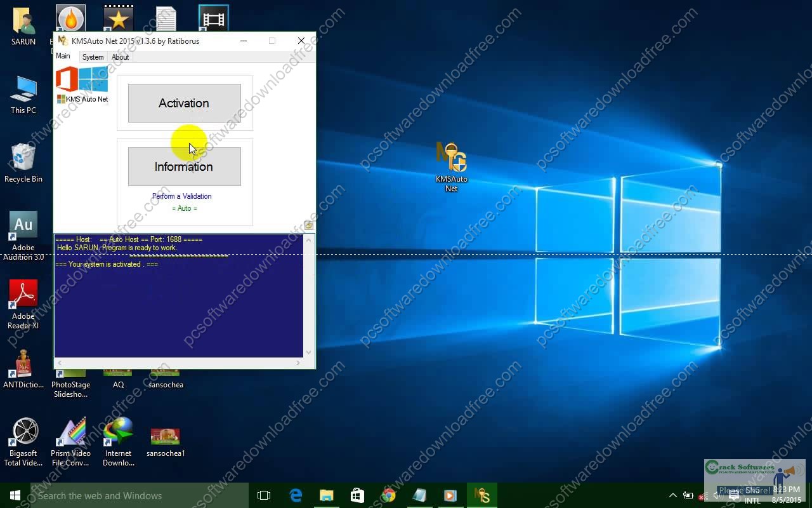This screenshot has height=508, width=812.
Task: Click the media player taskbar icon with orange play
Action: [450, 495]
